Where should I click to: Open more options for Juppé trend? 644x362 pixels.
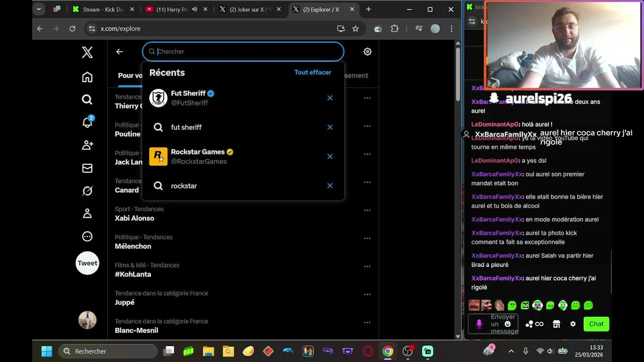tap(367, 295)
